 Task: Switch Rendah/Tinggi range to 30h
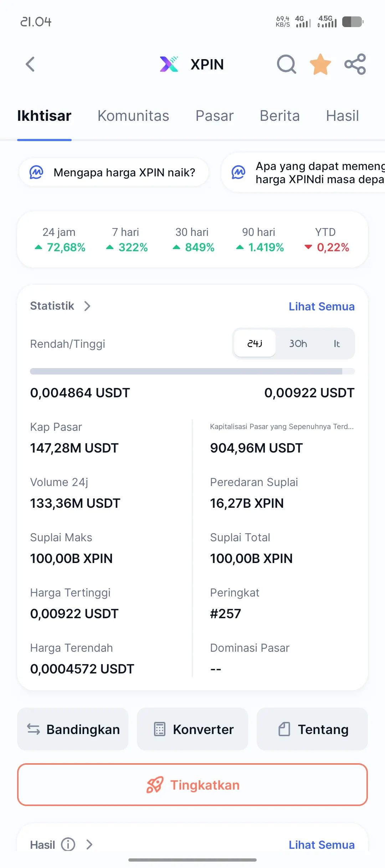(298, 343)
